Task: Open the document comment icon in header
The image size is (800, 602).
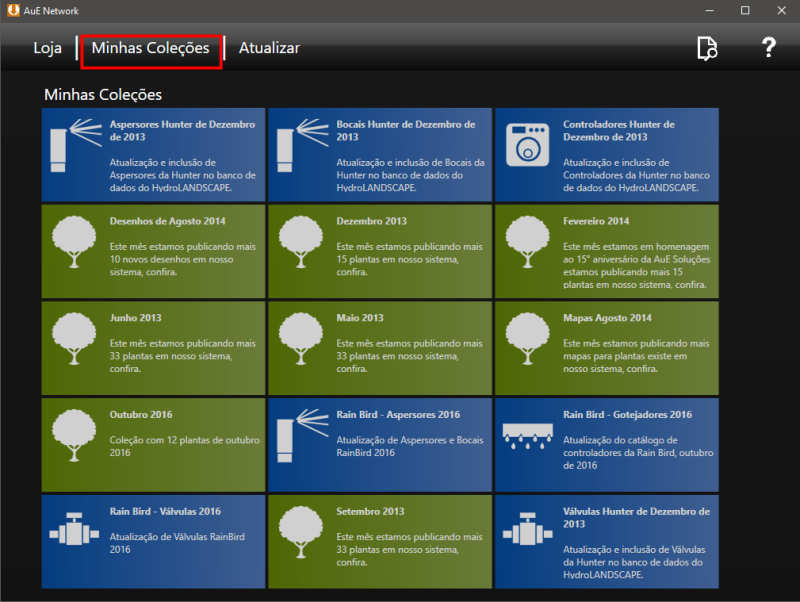Action: tap(707, 48)
